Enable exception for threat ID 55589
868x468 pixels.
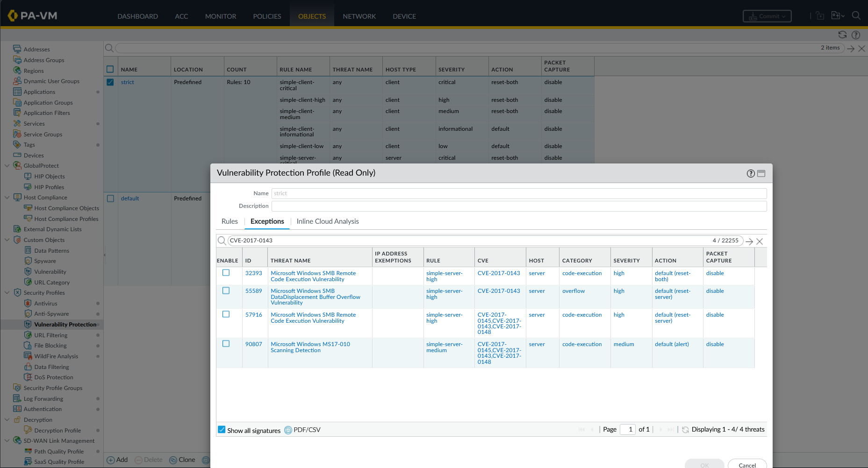coord(226,291)
